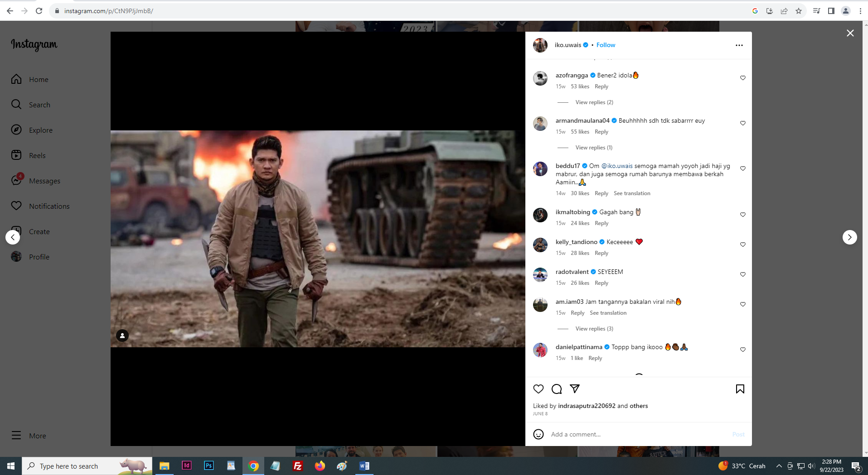View others who liked the post

pos(639,406)
